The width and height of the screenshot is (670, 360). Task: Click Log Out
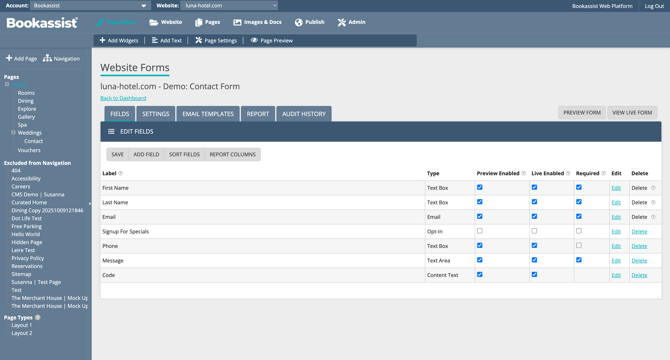(x=654, y=6)
